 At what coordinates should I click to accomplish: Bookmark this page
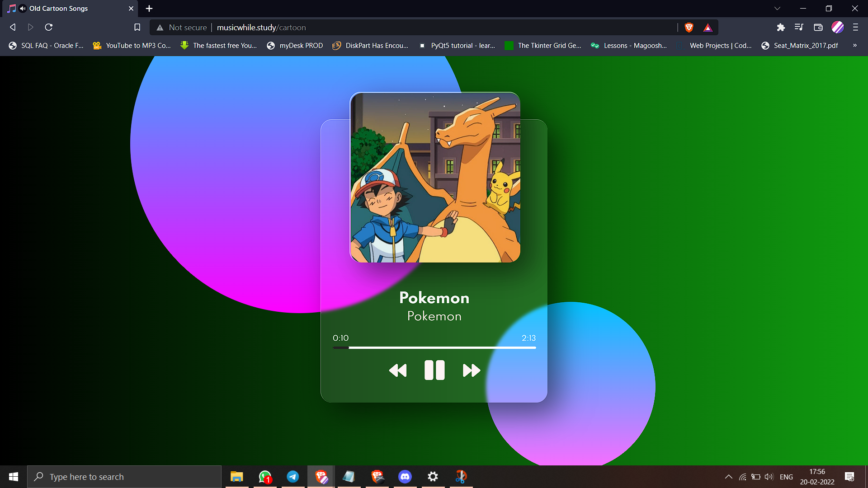137,28
